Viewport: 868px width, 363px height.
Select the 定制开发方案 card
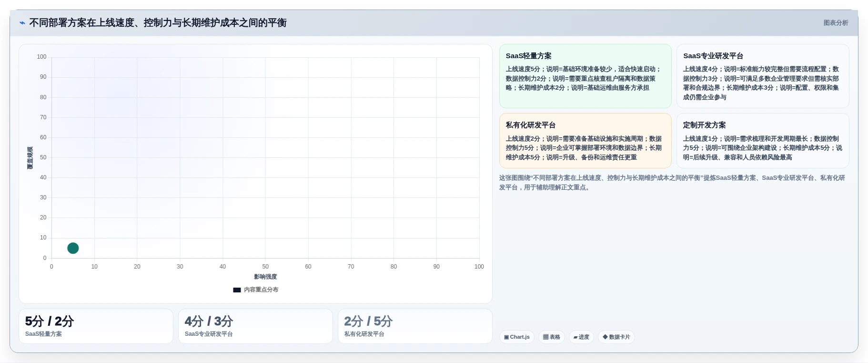[x=763, y=141]
